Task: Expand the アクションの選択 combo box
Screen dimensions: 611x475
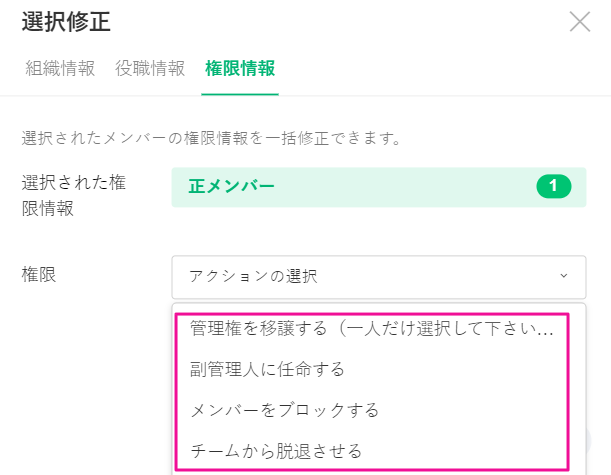Action: [370, 276]
